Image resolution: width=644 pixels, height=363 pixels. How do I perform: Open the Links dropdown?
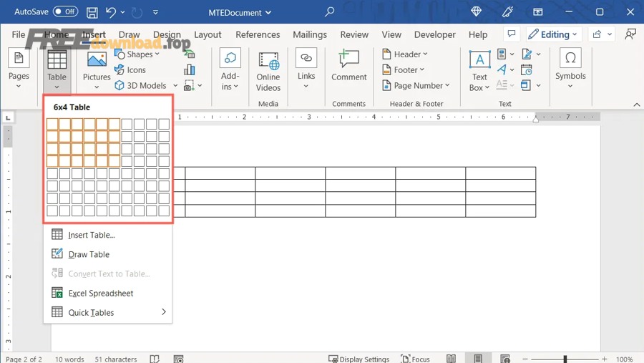[306, 69]
